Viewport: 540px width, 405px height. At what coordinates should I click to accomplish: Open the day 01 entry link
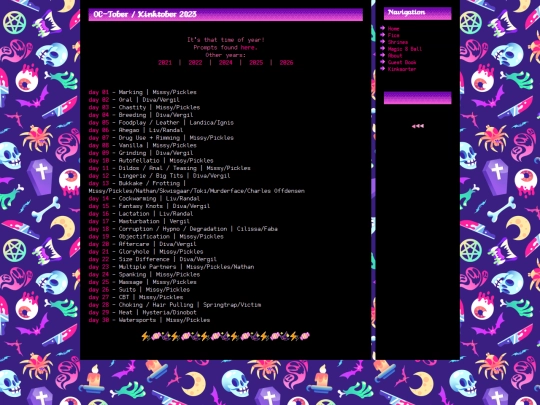(98, 92)
